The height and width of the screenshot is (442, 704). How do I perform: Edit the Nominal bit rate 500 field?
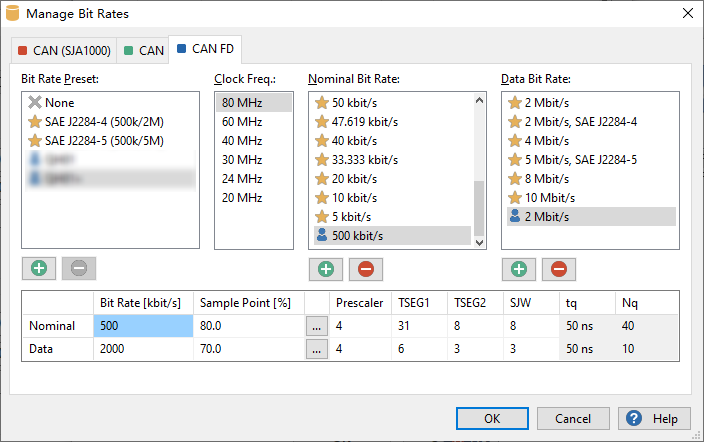(x=141, y=325)
